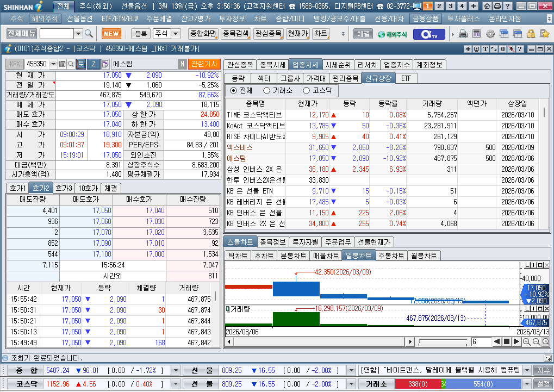Click the trade list vertical scrollbar
This screenshot has height=392, width=554.
click(x=215, y=296)
